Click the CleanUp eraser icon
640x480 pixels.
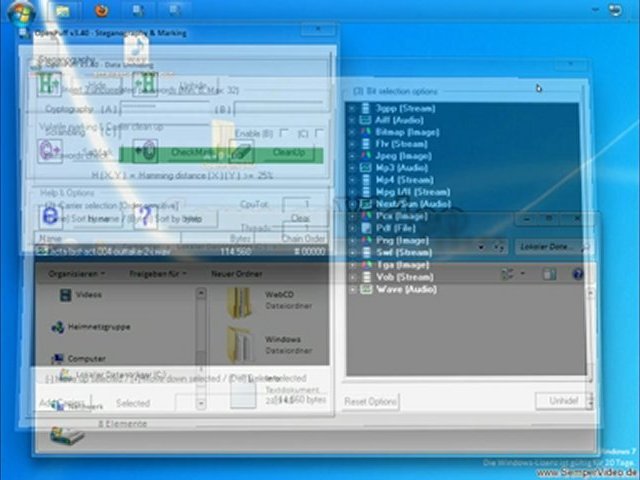point(241,152)
